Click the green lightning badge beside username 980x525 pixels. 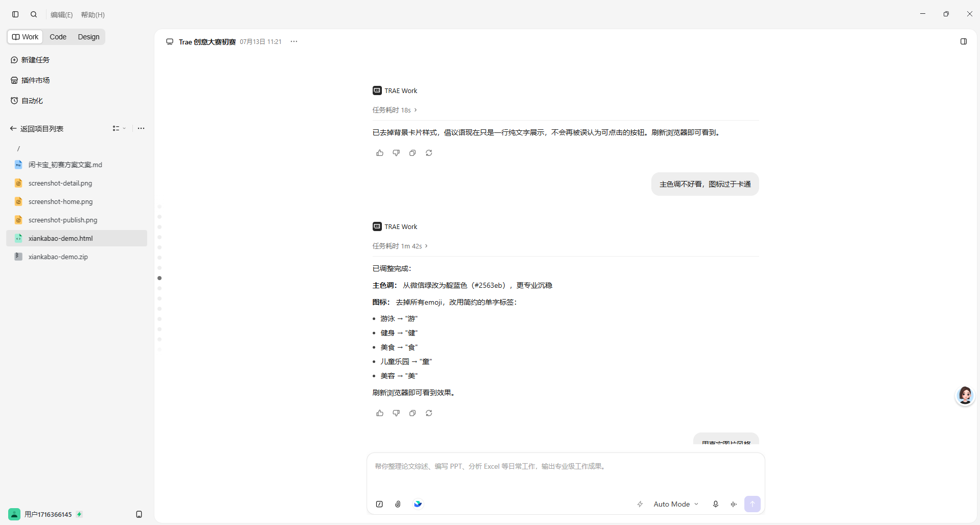[x=79, y=514]
